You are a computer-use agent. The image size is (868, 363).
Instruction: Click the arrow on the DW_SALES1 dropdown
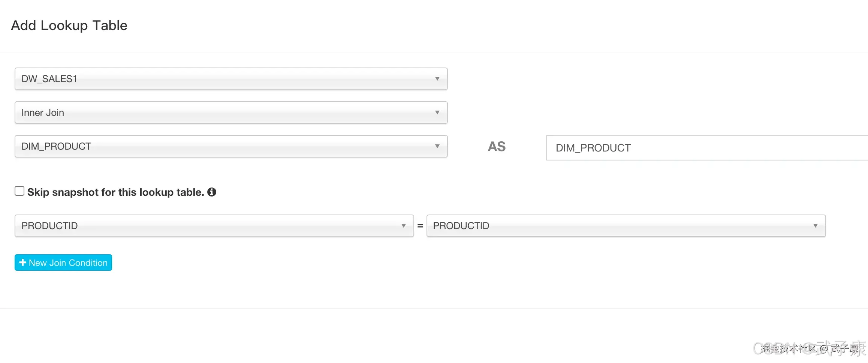[x=437, y=79]
